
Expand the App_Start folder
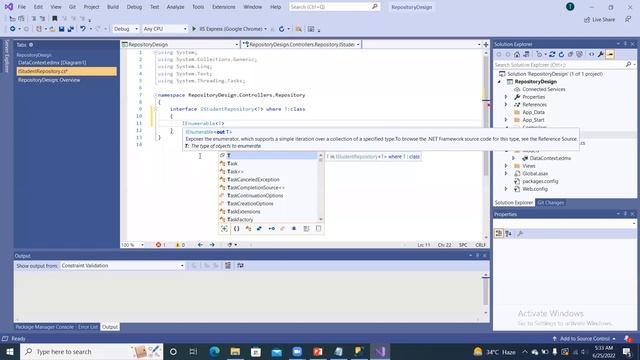506,120
